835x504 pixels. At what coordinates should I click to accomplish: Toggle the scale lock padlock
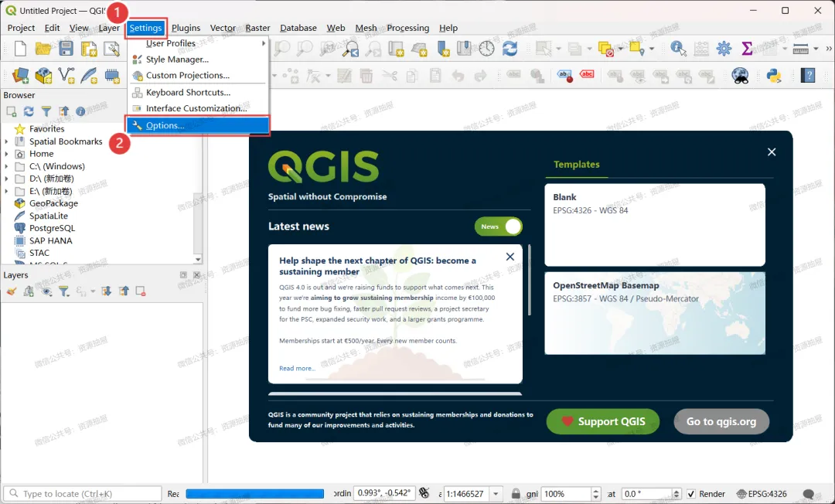tap(516, 494)
